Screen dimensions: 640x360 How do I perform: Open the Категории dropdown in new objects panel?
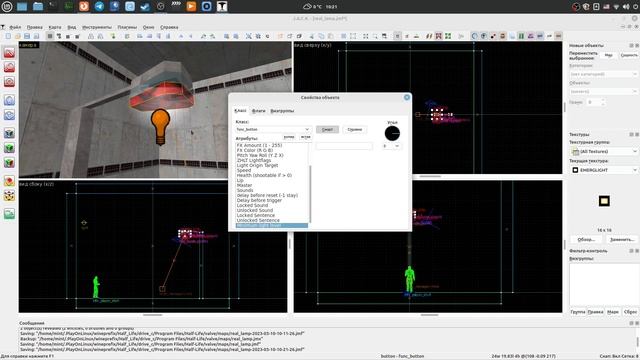pos(603,74)
